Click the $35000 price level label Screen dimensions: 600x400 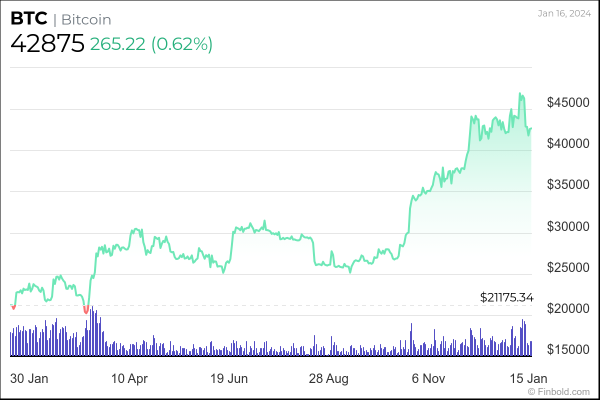(568, 185)
